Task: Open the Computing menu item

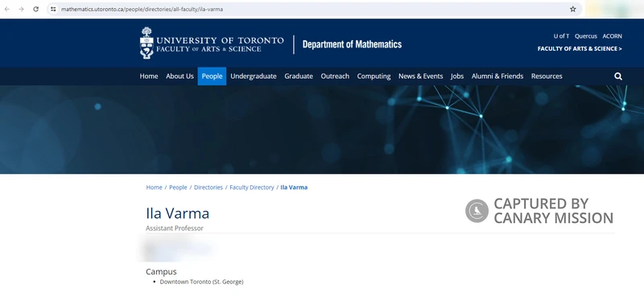Action: 374,76
